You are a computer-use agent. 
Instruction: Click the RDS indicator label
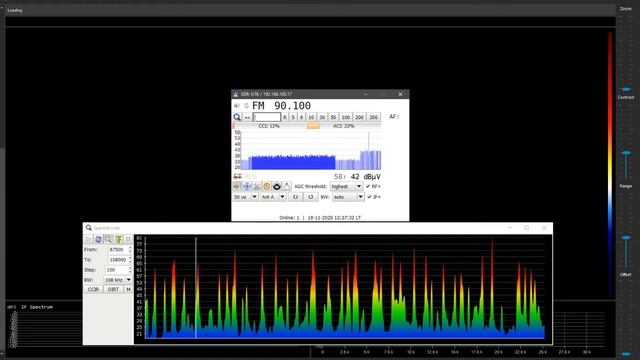[250, 176]
